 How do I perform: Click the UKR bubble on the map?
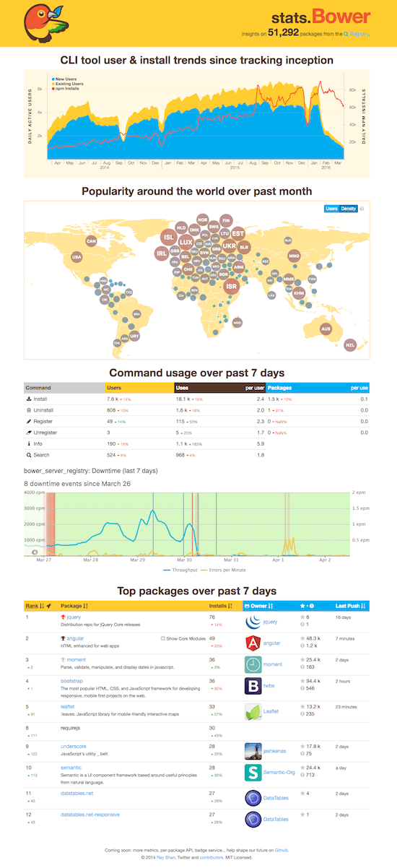(230, 246)
